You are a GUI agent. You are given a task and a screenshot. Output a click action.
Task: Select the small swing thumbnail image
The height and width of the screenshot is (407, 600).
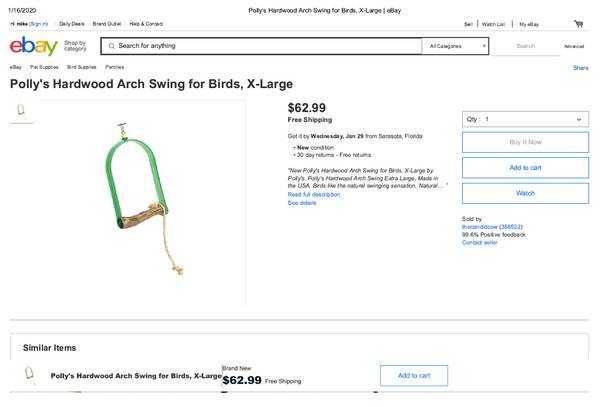[x=22, y=111]
